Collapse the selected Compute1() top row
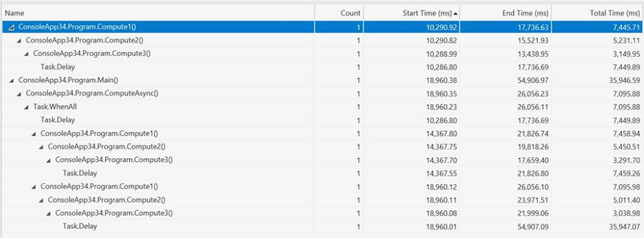 (11, 27)
